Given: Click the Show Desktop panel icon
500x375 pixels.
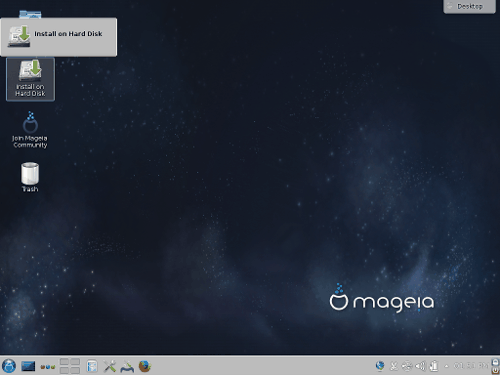Looking at the screenshot, I should pos(28,366).
